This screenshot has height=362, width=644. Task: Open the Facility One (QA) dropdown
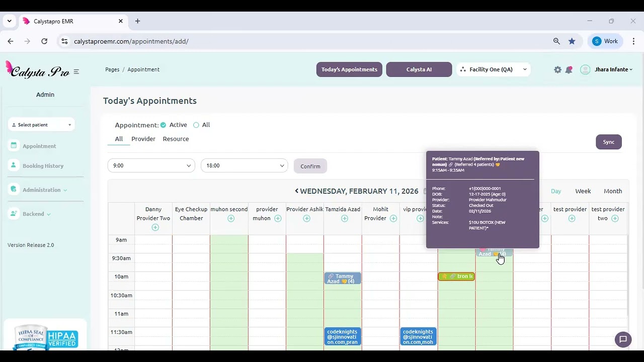[493, 69]
